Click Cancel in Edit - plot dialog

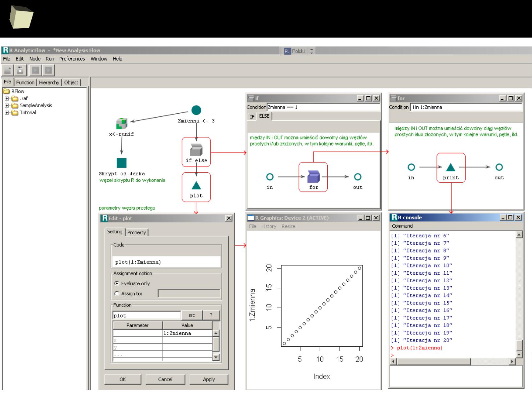pos(165,379)
